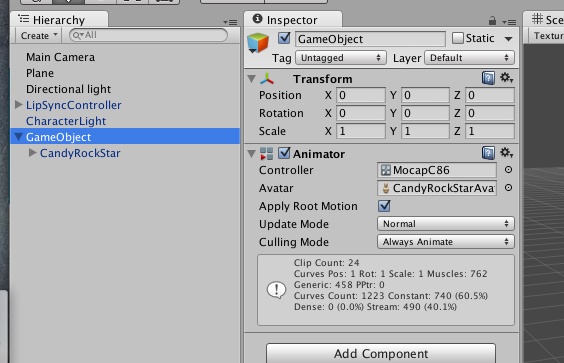Image resolution: width=564 pixels, height=363 pixels.
Task: Click the Rotation Z field
Action: pos(490,113)
